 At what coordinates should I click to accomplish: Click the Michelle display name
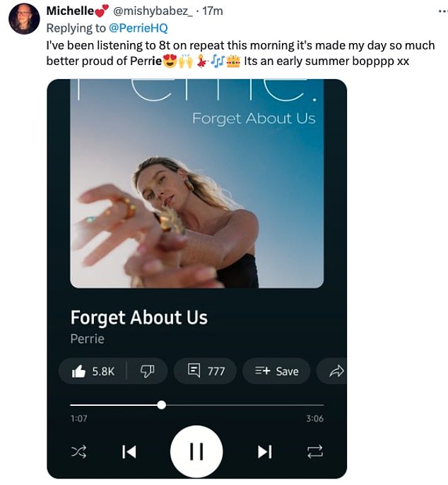[70, 11]
